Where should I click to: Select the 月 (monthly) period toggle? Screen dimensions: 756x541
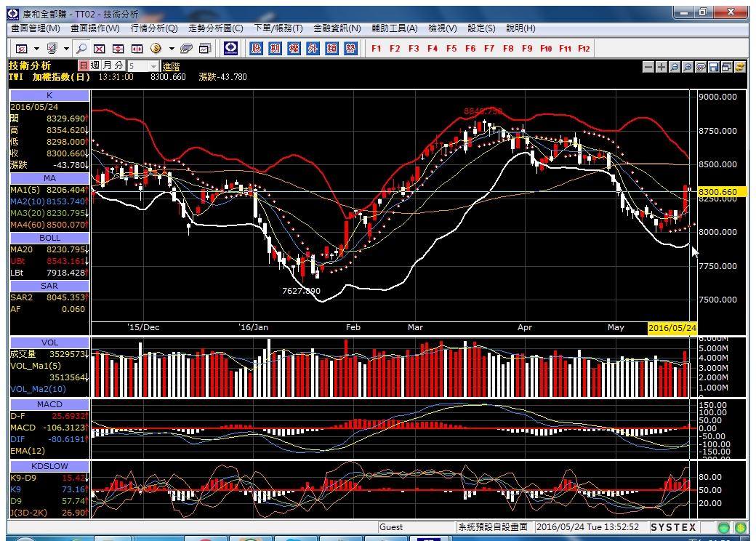click(107, 65)
